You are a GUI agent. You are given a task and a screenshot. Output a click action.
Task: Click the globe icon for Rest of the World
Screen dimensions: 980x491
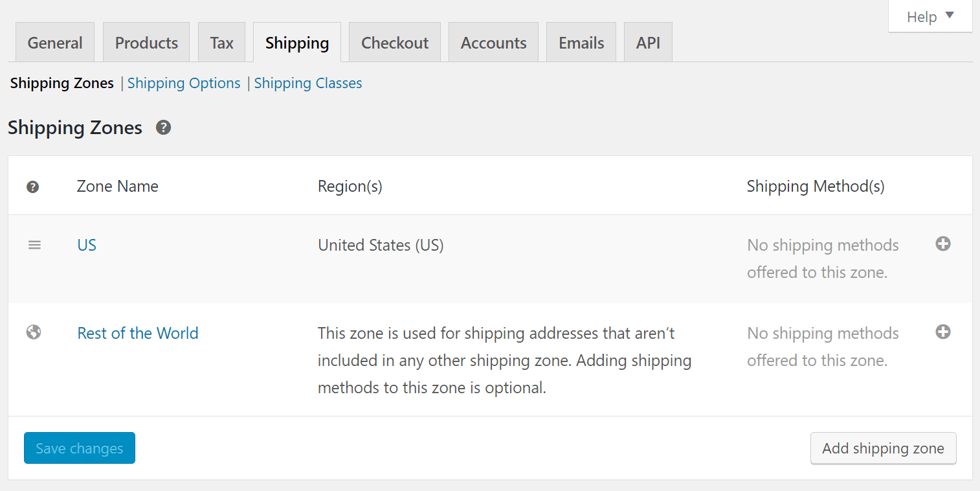coord(34,332)
